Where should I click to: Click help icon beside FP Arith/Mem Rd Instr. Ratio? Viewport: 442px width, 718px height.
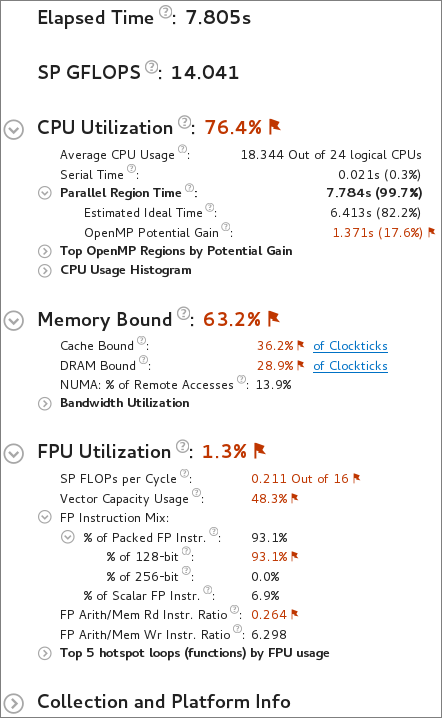point(235,609)
